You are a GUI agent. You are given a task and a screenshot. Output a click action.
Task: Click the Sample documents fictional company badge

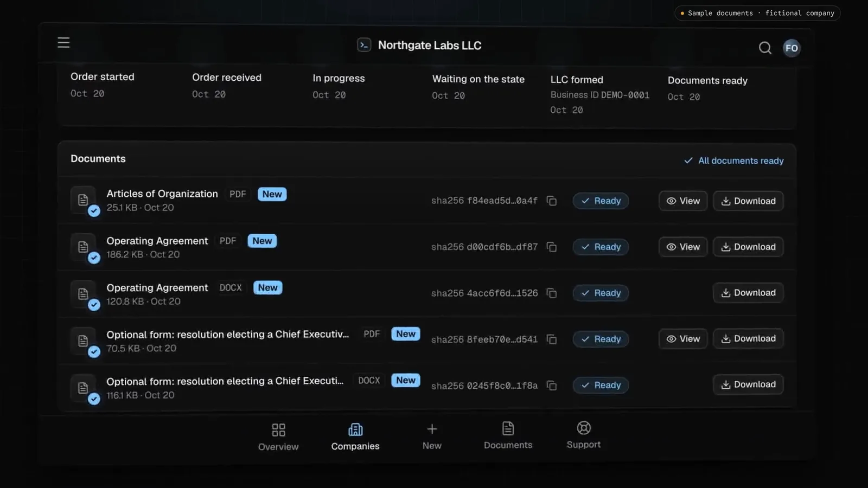(x=757, y=13)
